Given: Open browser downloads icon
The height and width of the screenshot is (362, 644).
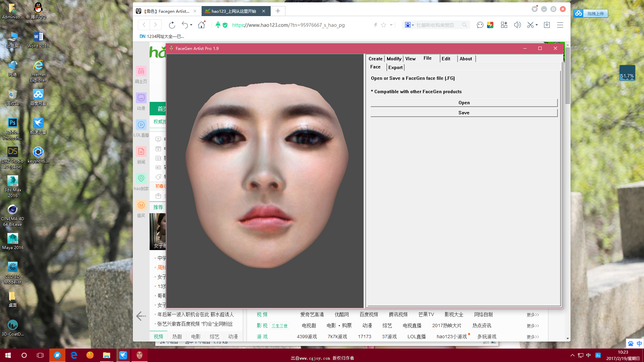Looking at the screenshot, I should coord(547,25).
